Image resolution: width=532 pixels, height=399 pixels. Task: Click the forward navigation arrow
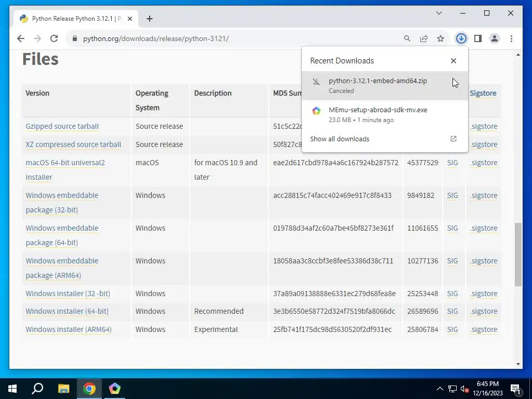pyautogui.click(x=37, y=38)
